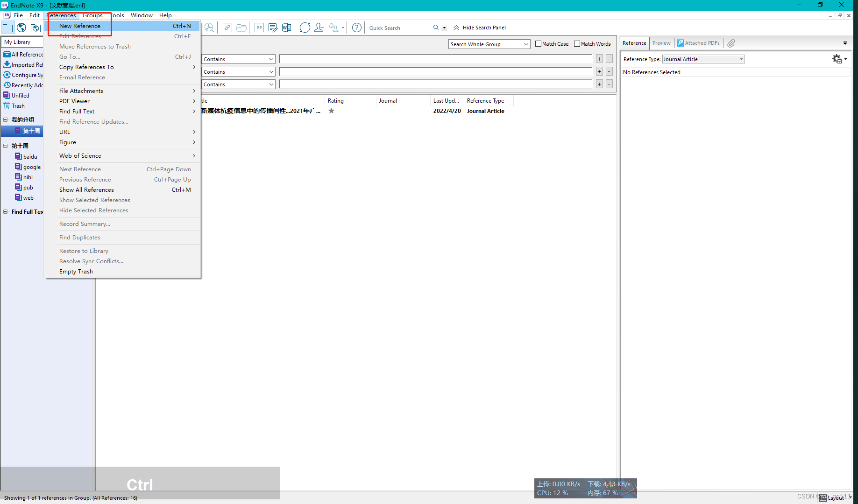
Task: Choose New Reference from the References menu
Action: [x=122, y=26]
